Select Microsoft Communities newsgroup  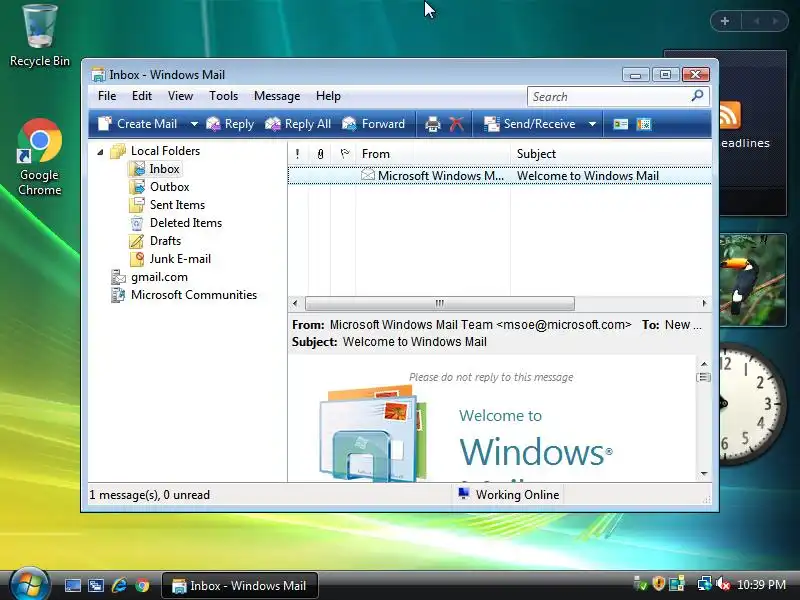pyautogui.click(x=194, y=295)
